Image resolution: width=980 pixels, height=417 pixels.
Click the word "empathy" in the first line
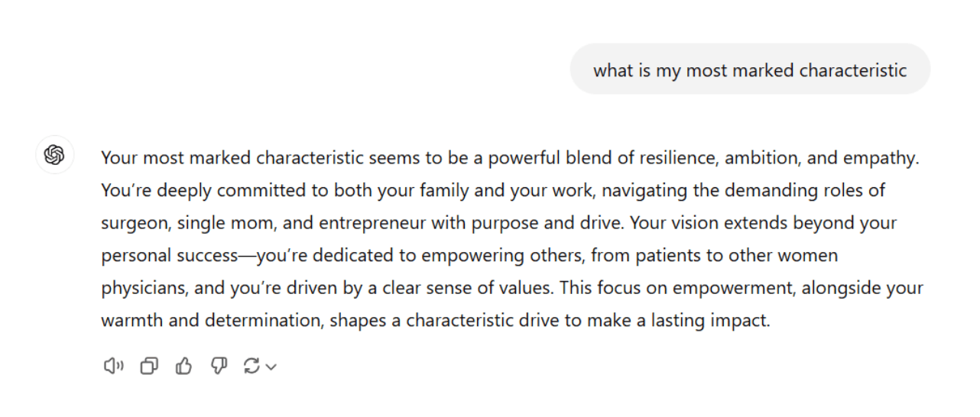pos(879,158)
